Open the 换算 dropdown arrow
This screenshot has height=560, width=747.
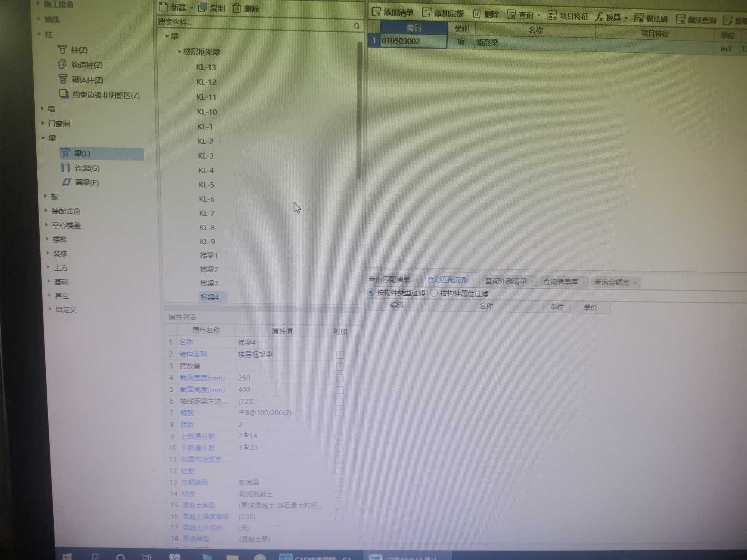point(626,18)
